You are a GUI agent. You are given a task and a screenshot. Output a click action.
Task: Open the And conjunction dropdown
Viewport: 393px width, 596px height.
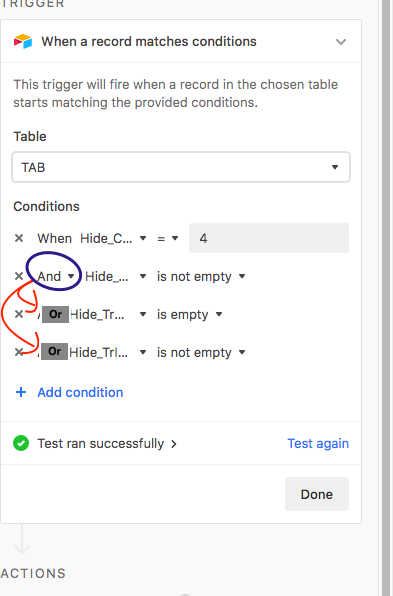55,276
